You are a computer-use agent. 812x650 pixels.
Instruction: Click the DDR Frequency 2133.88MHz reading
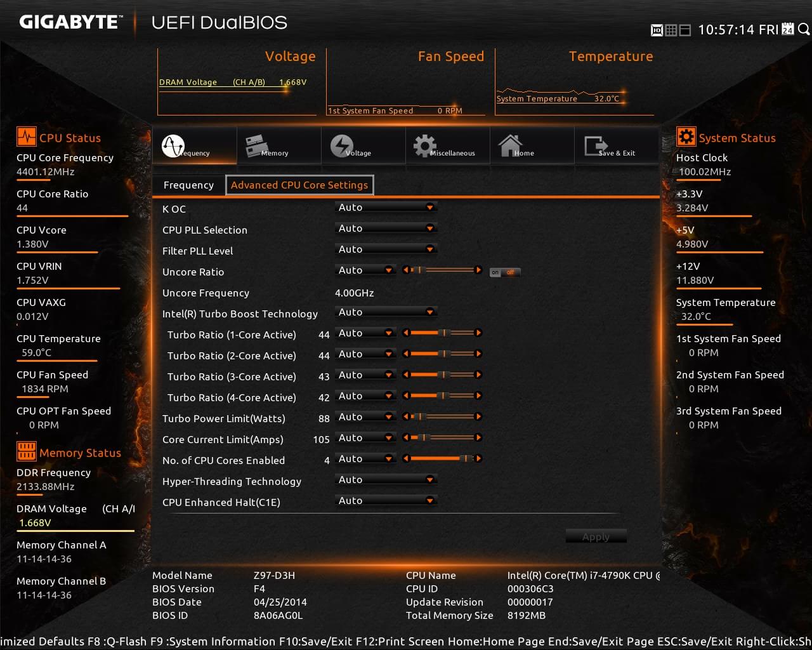tap(46, 487)
